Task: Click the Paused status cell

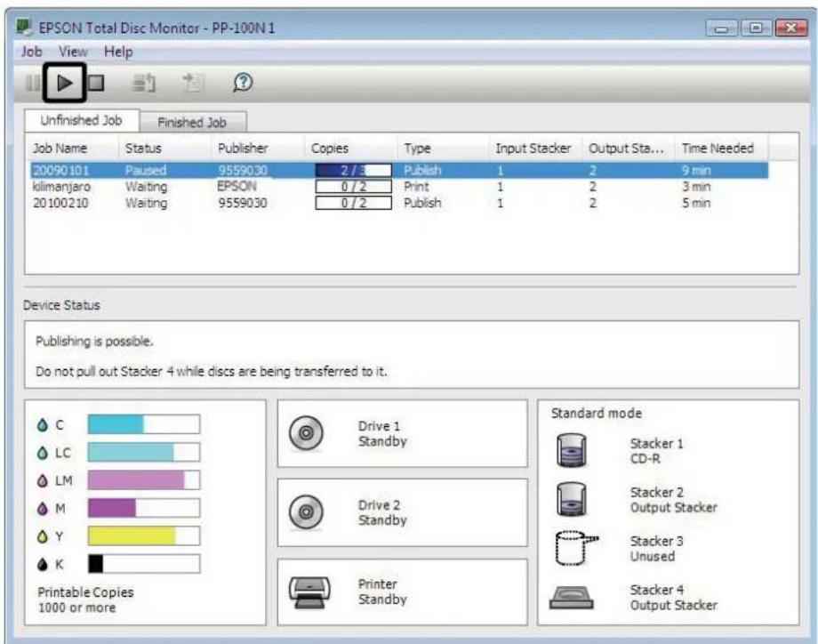Action: [146, 170]
